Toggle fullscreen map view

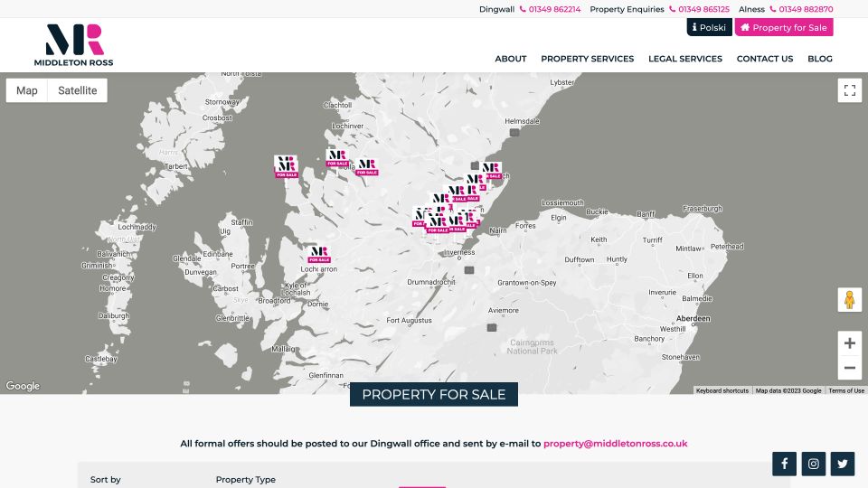[x=849, y=90]
